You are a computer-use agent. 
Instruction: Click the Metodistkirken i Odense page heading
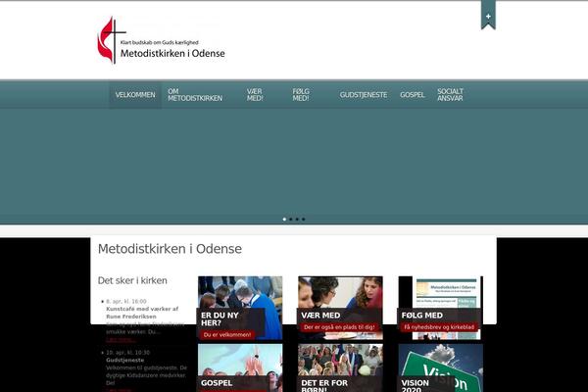[x=170, y=249]
